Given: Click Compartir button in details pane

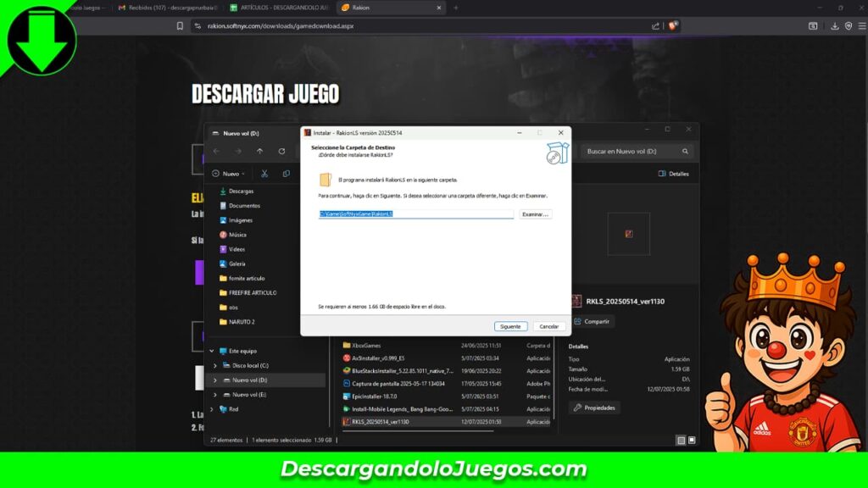Looking at the screenshot, I should [x=592, y=322].
